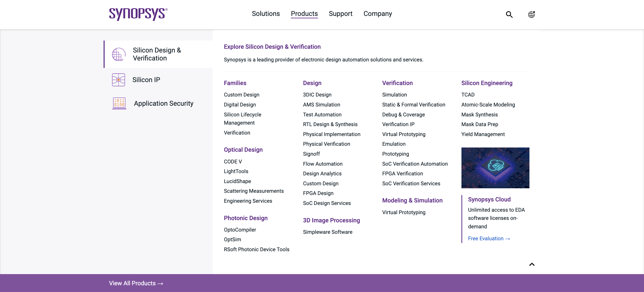Open the Company menu

point(378,13)
